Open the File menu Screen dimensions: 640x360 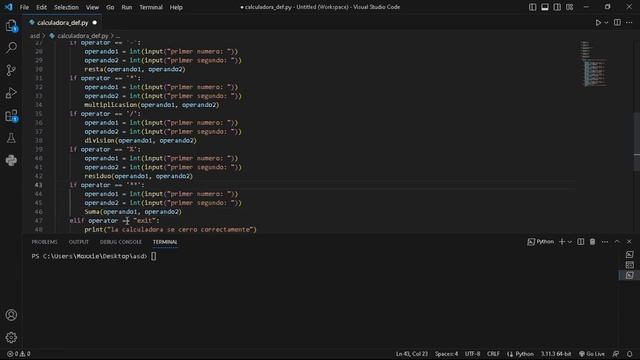tap(24, 7)
